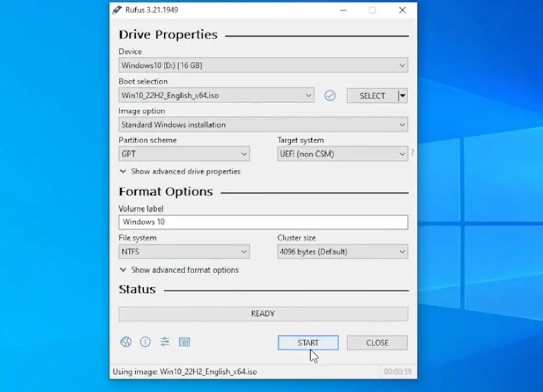Expand Show advanced drive properties
This screenshot has height=392, width=543.
coord(180,172)
